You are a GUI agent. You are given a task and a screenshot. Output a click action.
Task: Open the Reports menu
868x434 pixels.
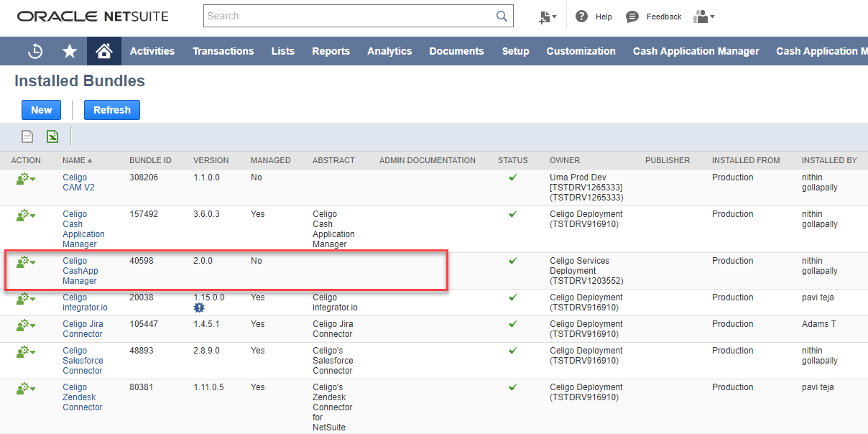click(331, 51)
